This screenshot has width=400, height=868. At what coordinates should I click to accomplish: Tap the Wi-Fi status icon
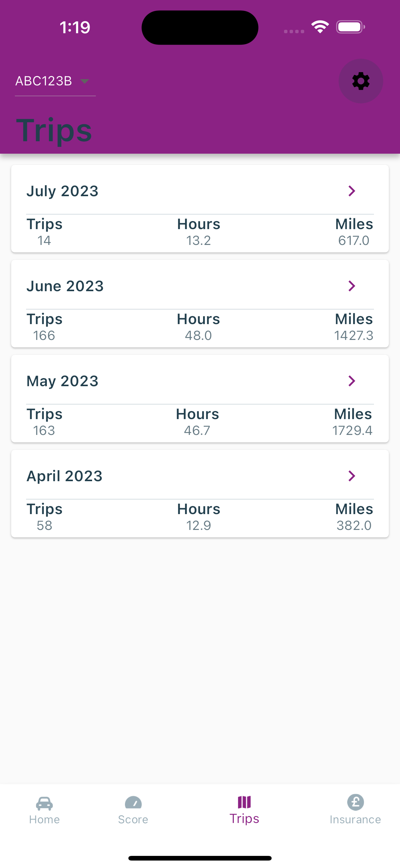320,27
